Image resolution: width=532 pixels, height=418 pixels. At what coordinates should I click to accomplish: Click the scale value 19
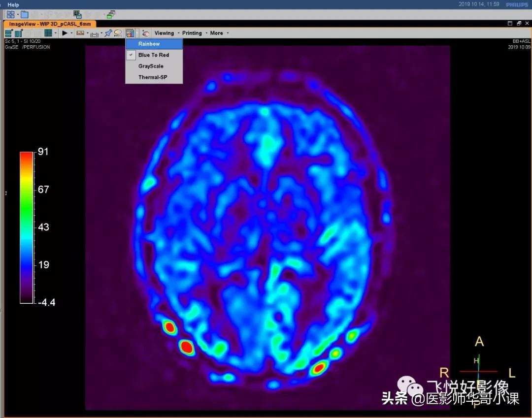point(43,264)
